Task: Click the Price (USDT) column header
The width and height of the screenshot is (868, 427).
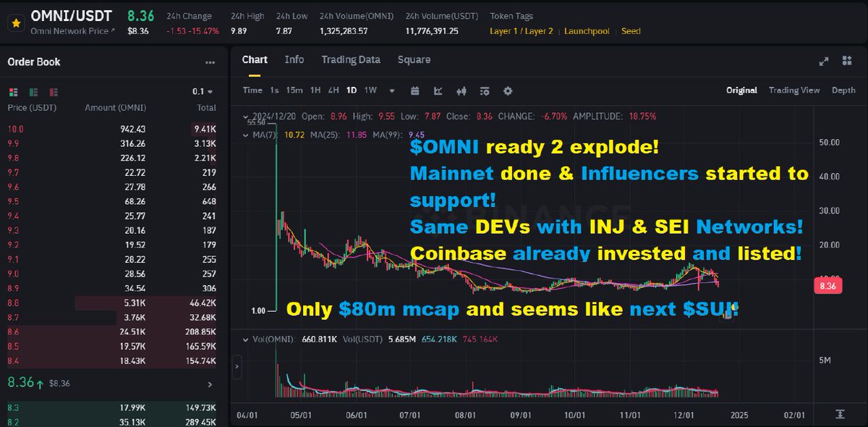Action: [32, 108]
